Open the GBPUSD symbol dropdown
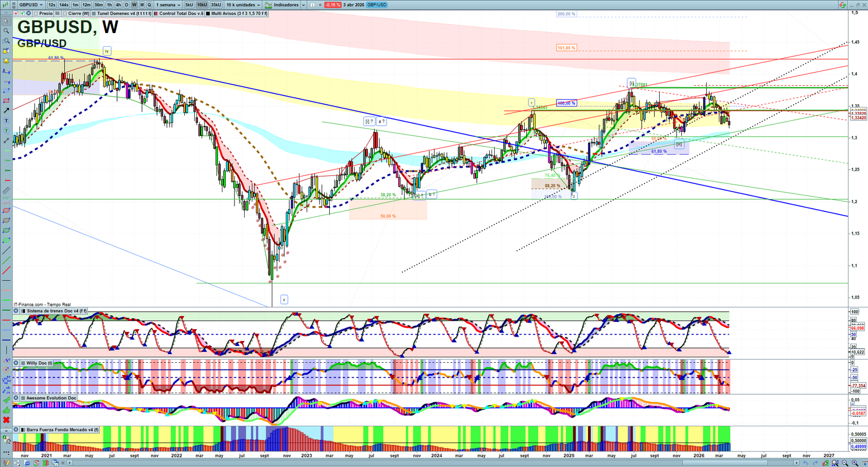868x467 pixels. point(31,5)
